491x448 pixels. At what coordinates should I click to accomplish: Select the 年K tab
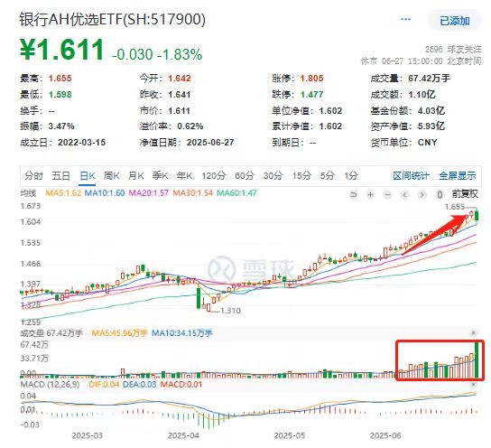(184, 176)
